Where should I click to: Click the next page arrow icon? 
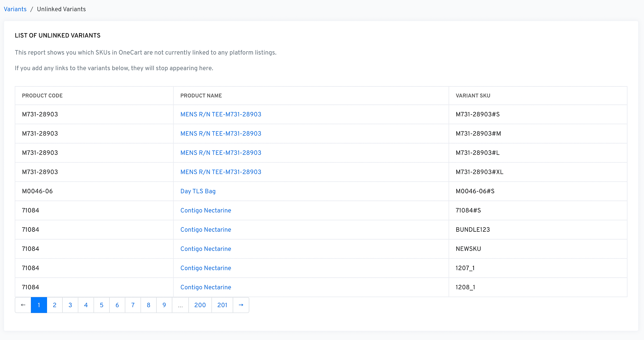241,305
